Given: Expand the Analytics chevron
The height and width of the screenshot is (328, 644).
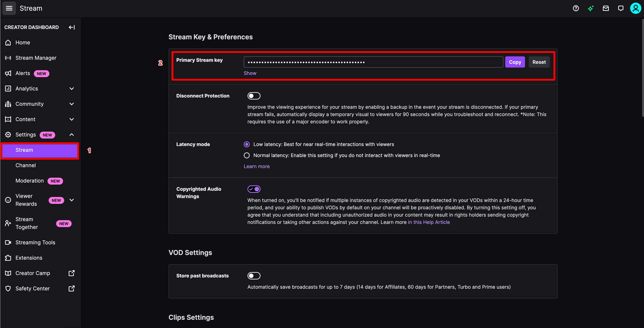Looking at the screenshot, I should (71, 89).
